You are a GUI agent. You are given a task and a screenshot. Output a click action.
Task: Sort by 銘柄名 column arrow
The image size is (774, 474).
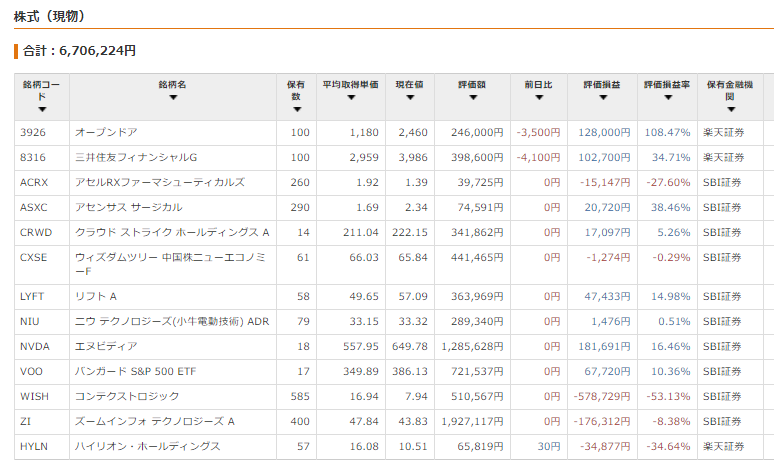coord(173,98)
